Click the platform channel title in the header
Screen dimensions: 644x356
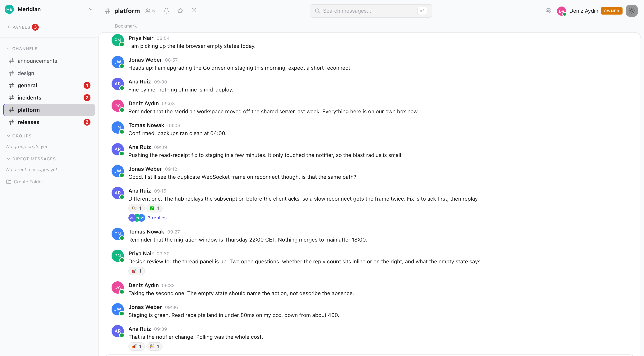coord(127,11)
